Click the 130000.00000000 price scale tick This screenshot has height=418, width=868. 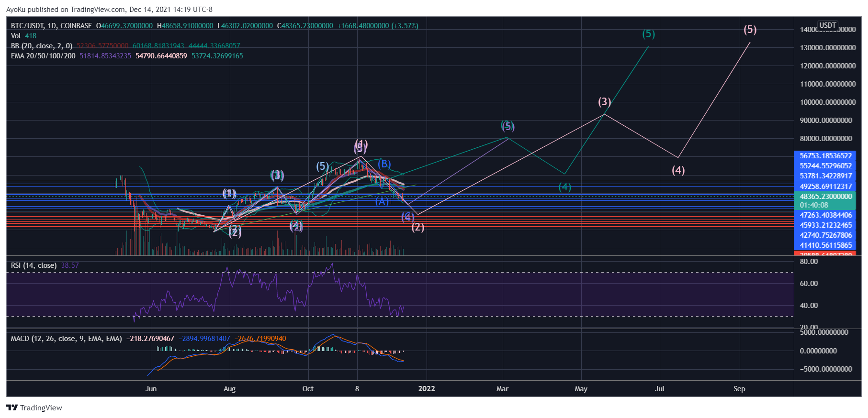[x=828, y=48]
